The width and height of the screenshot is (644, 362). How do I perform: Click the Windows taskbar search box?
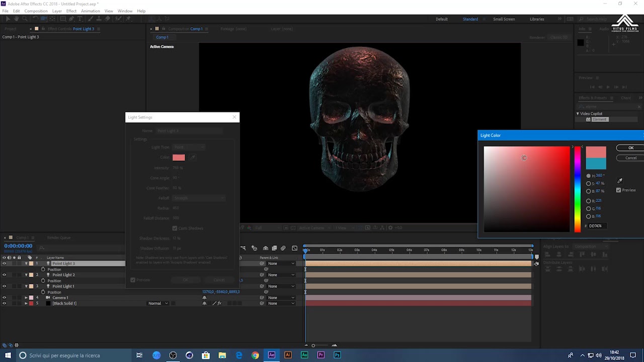pos(73,355)
